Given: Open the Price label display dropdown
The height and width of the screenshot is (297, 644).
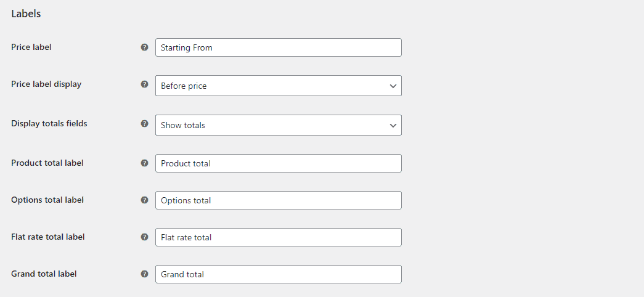Looking at the screenshot, I should click(x=279, y=86).
